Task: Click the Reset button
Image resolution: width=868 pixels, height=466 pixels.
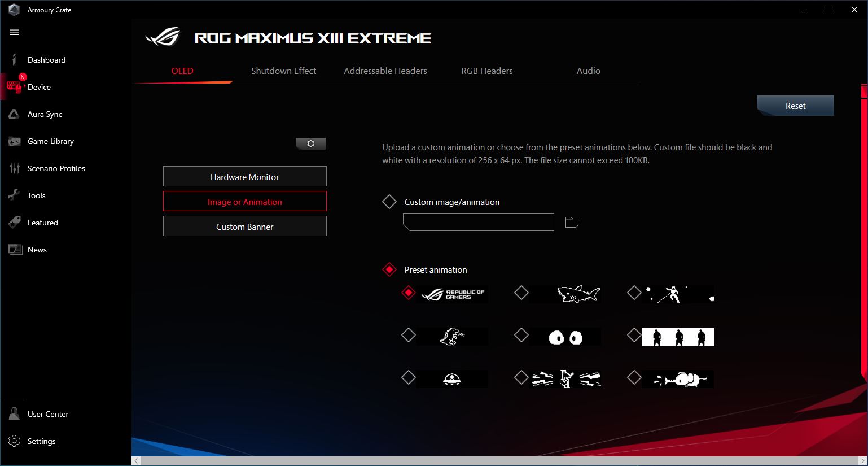Action: point(795,106)
